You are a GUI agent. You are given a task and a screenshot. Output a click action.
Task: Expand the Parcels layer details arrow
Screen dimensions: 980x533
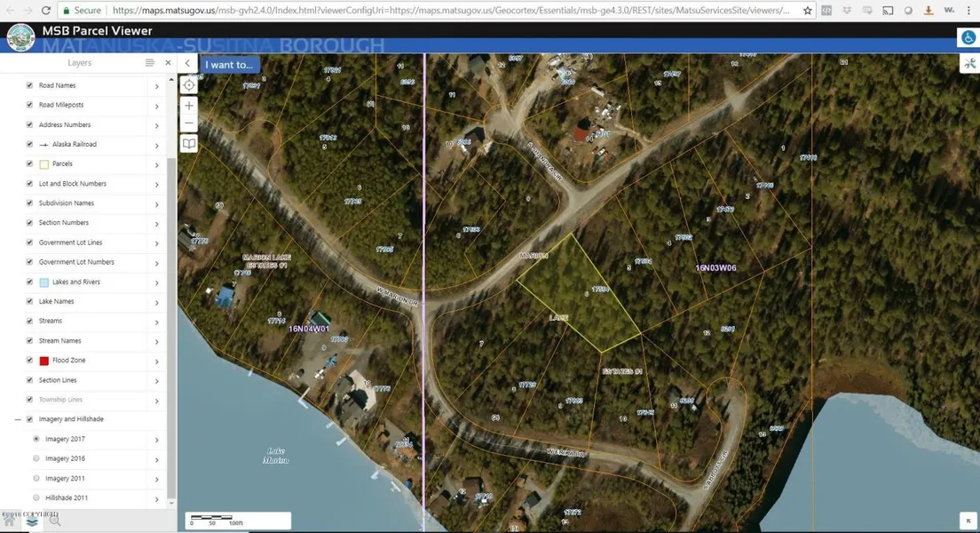point(157,165)
